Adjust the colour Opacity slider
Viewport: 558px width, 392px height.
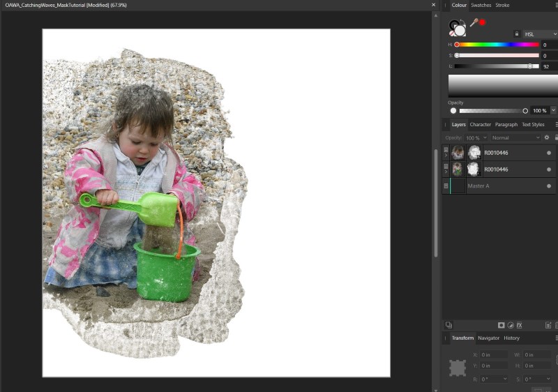pyautogui.click(x=493, y=111)
